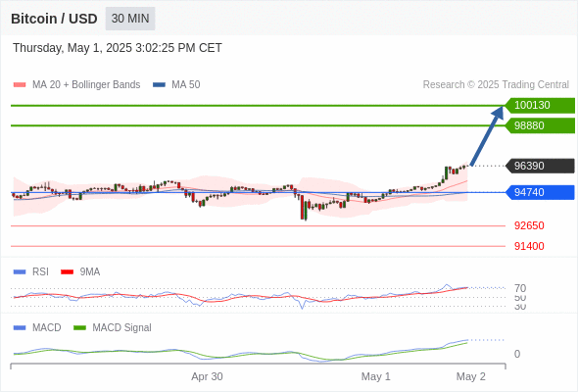Screen dimensions: 578x392
Task: Click the pink MA 20 legend swatch
Action: [20, 85]
